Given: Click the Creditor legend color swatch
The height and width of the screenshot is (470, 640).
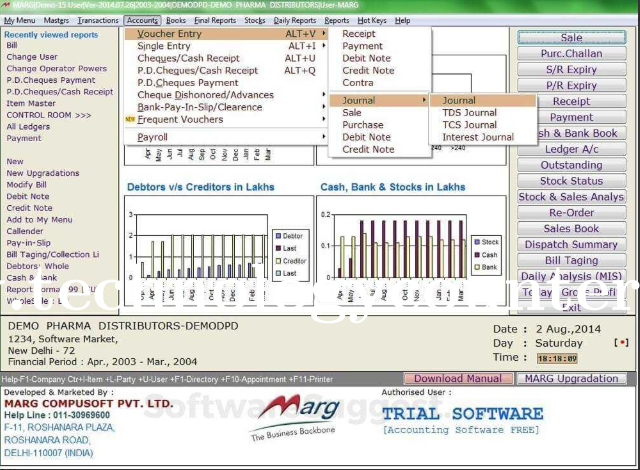Looking at the screenshot, I should point(278,261).
